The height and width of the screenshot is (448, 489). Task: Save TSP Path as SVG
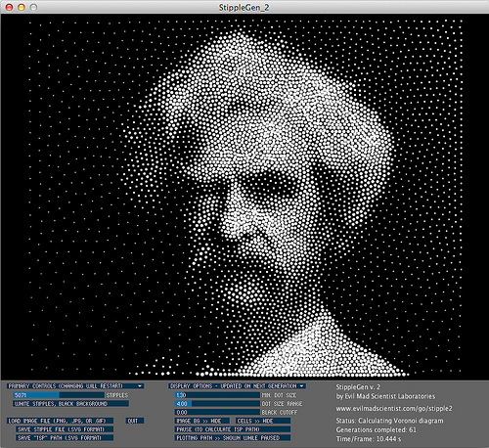pos(65,438)
